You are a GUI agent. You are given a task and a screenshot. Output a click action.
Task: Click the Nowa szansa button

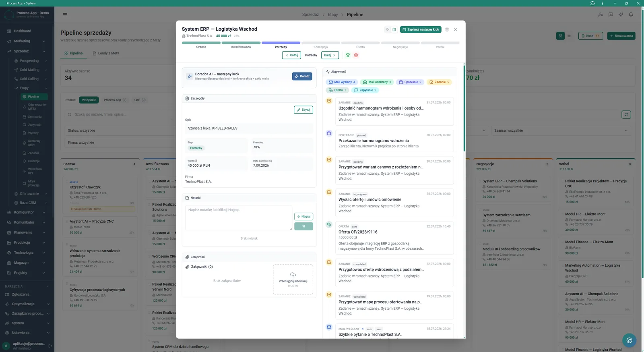(x=621, y=36)
